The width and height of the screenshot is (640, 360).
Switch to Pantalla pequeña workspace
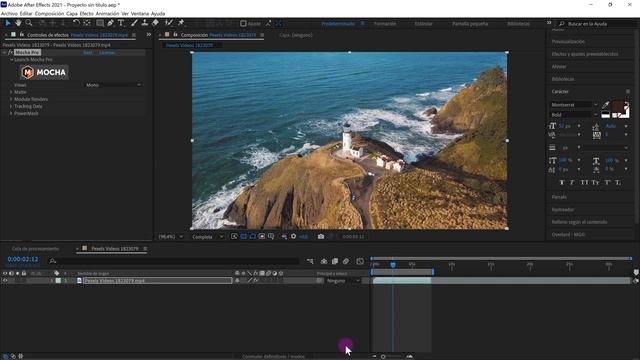(470, 24)
